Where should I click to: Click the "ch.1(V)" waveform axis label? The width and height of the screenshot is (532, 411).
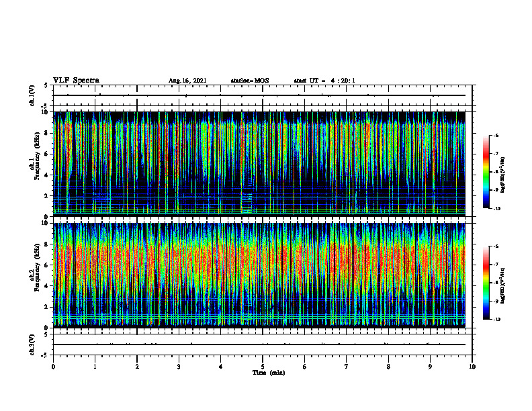click(x=32, y=95)
